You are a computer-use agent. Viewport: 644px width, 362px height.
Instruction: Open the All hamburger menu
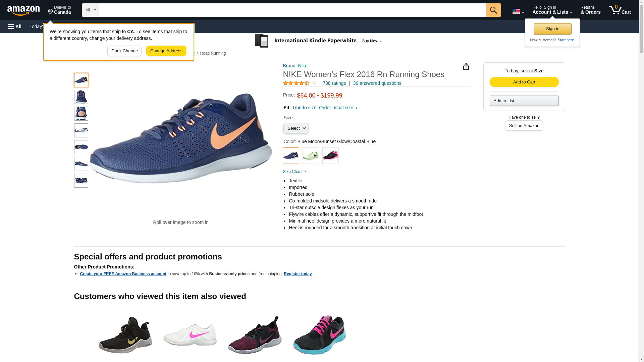[x=15, y=26]
